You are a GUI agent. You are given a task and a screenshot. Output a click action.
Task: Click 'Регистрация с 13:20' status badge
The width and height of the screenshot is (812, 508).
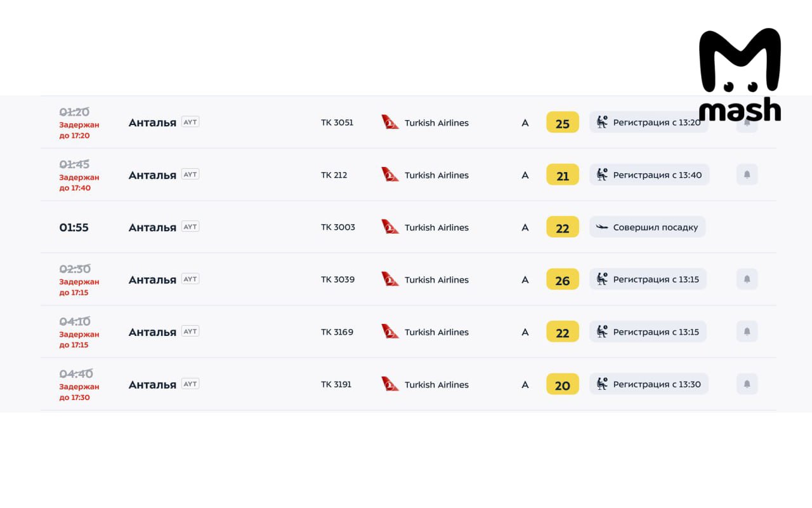click(648, 122)
